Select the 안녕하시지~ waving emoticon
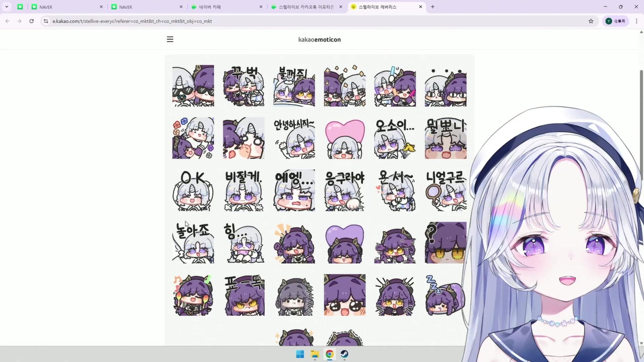The height and width of the screenshot is (362, 644). (294, 138)
